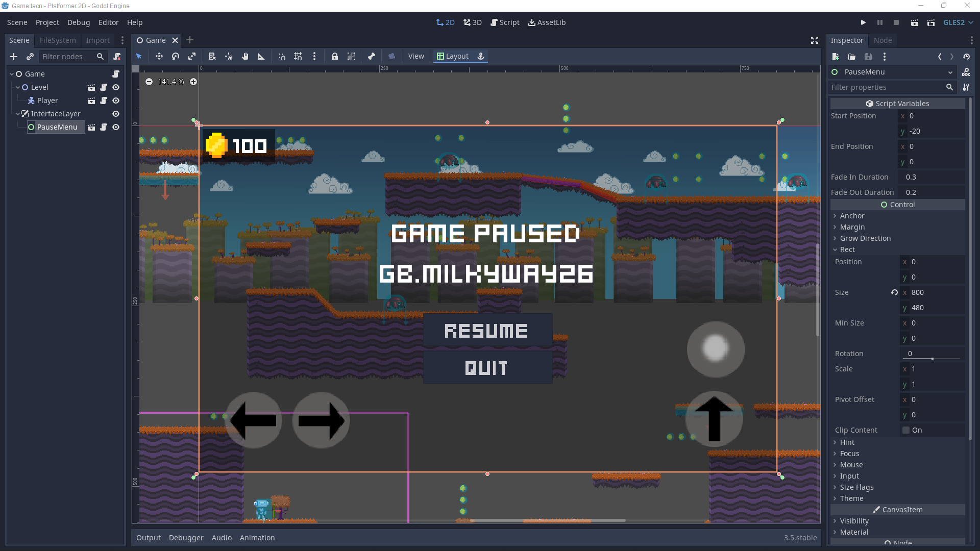Click the search icon in Filter nodes
Viewport: 980px width, 551px height.
(x=100, y=57)
